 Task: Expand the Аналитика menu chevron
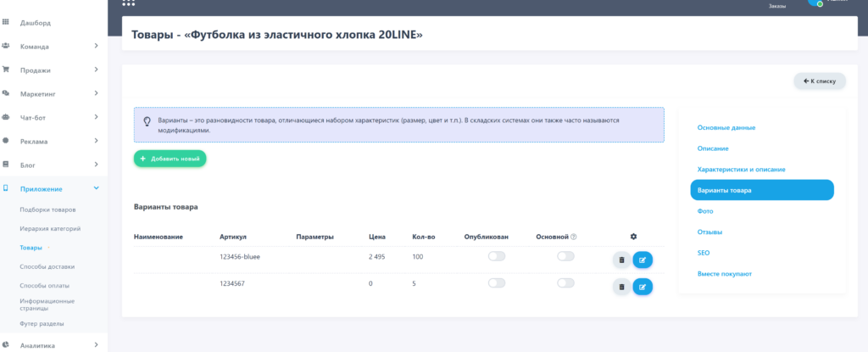(97, 345)
